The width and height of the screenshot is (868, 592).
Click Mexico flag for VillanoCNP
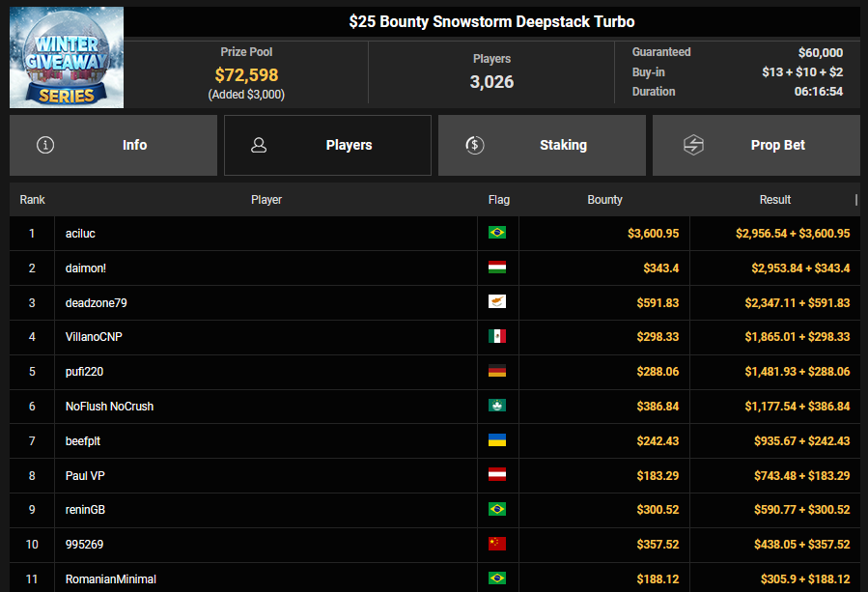[x=497, y=337]
